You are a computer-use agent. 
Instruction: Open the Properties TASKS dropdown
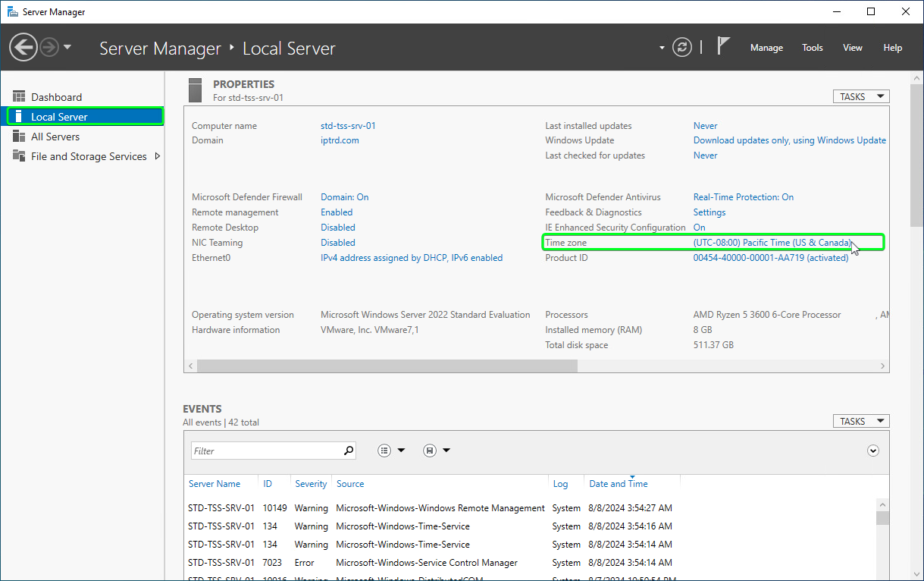[861, 96]
